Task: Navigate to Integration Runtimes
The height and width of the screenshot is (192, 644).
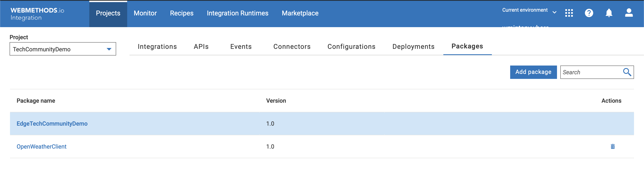Action: pyautogui.click(x=237, y=13)
